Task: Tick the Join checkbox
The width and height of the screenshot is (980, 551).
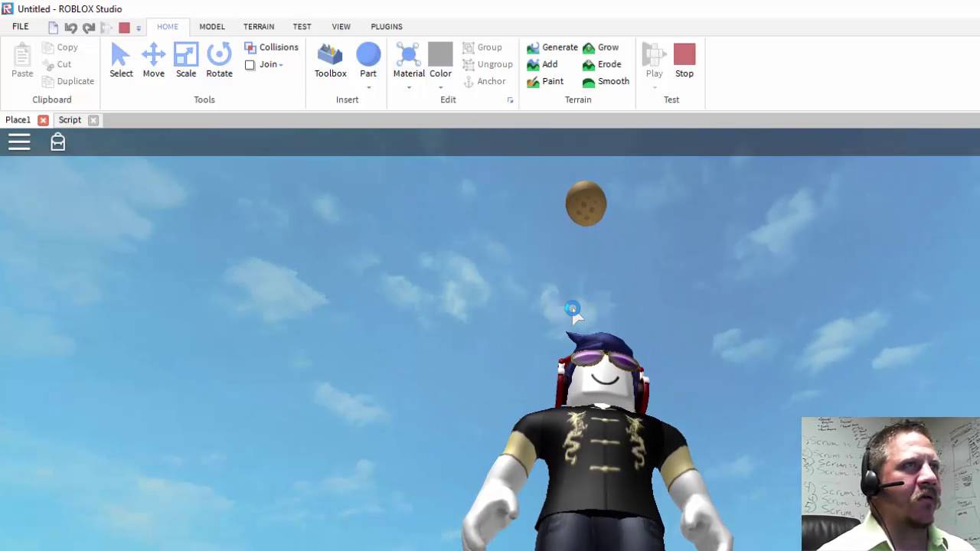Action: coord(250,65)
